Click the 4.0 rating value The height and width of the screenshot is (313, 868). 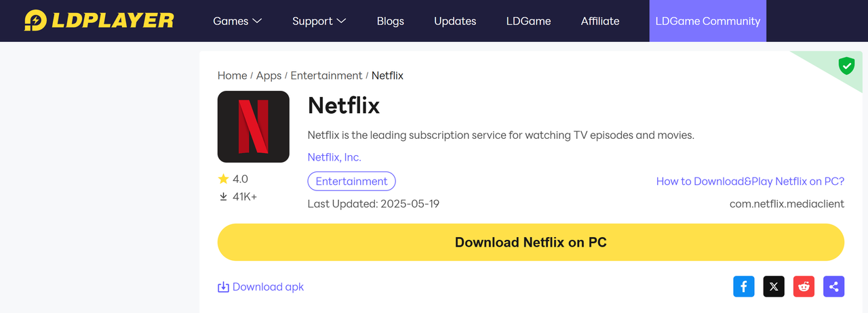pos(240,179)
